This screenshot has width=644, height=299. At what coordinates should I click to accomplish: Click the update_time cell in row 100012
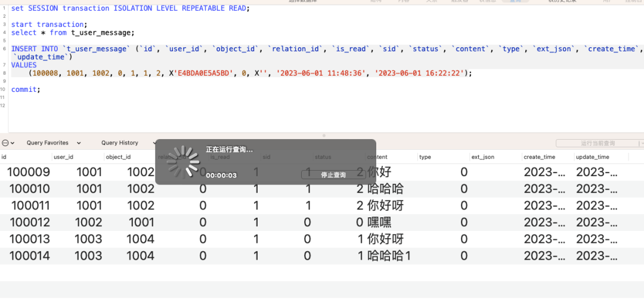(x=597, y=222)
